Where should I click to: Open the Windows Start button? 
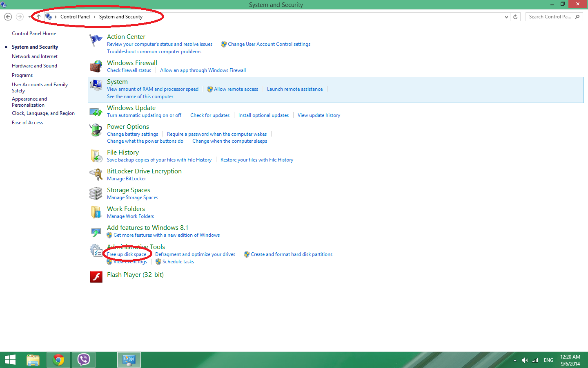click(10, 360)
